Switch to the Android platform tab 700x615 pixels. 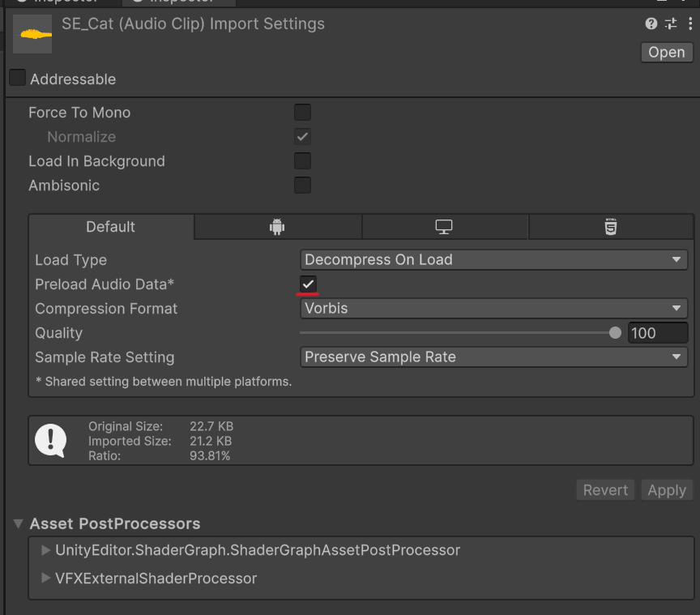(277, 227)
